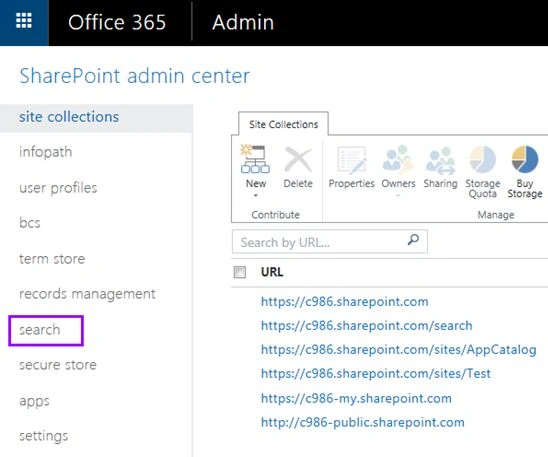
Task: Open the Office 365 app launcher grid
Action: pos(24,21)
